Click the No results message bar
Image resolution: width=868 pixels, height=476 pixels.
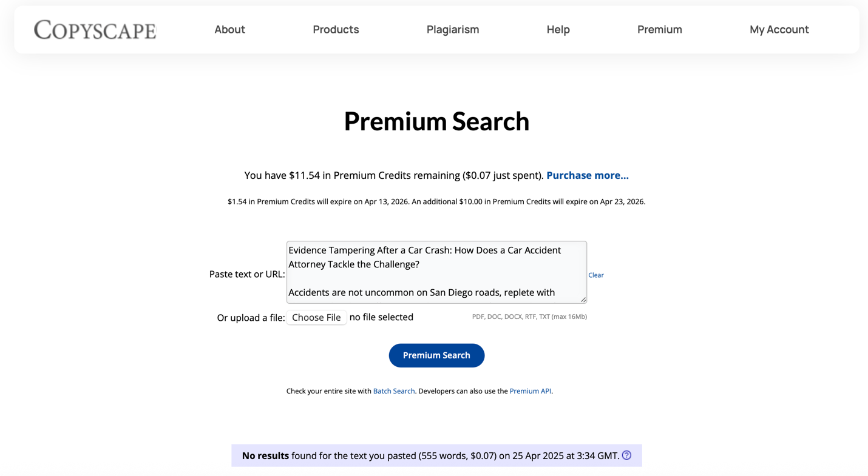pyautogui.click(x=436, y=455)
